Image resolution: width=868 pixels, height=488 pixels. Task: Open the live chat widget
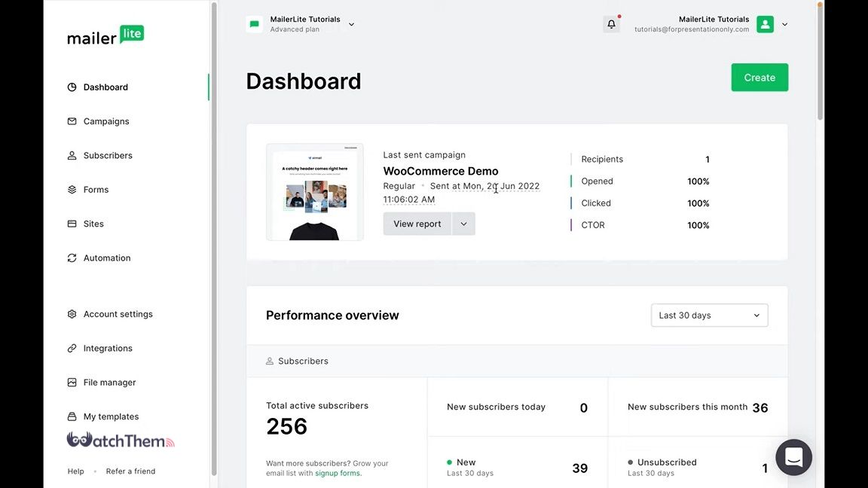[x=794, y=458]
